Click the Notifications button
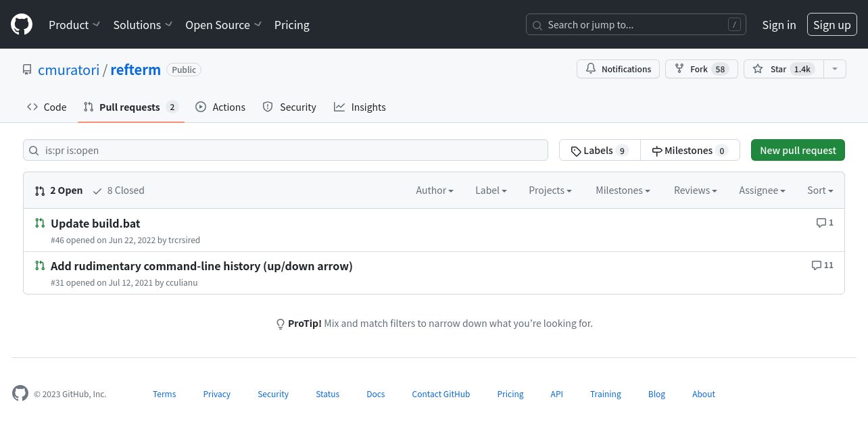868x435 pixels. [618, 69]
